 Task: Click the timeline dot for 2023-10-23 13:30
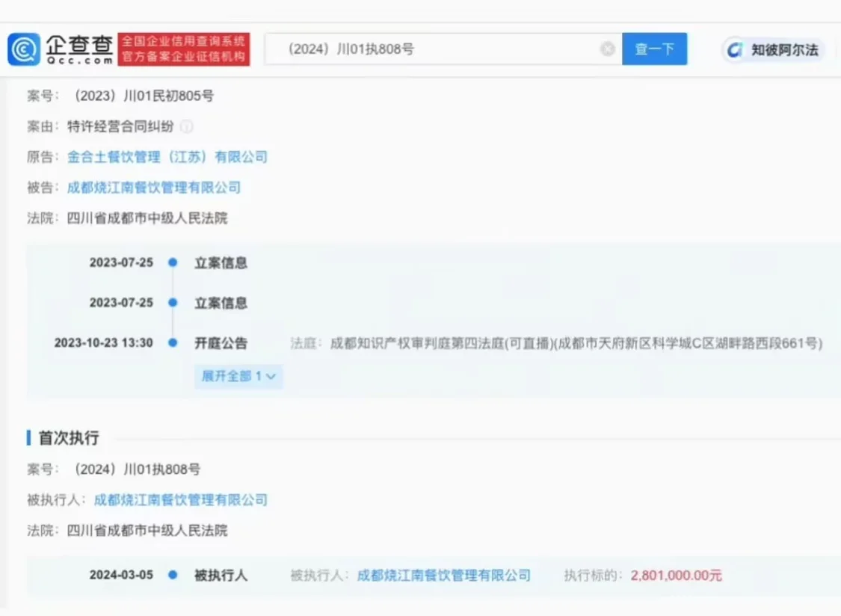pos(173,343)
